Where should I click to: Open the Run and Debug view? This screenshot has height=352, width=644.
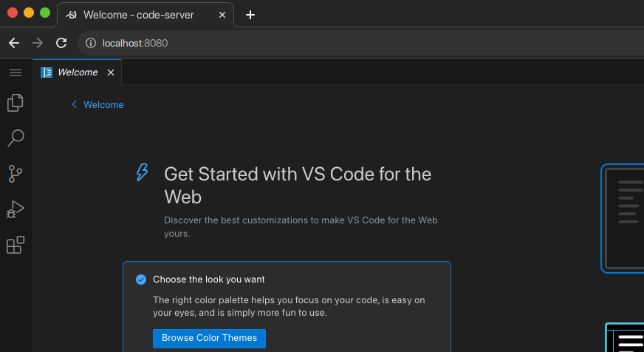point(16,209)
